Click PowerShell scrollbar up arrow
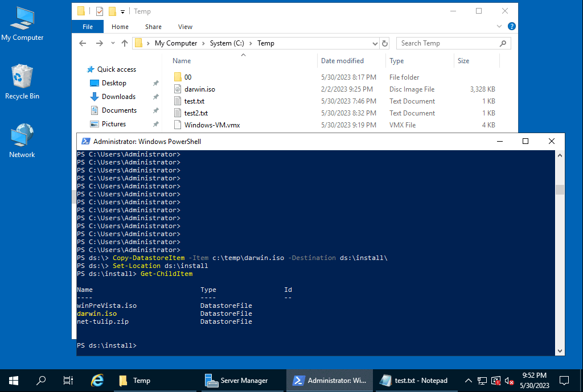The height and width of the screenshot is (392, 583). (x=560, y=155)
